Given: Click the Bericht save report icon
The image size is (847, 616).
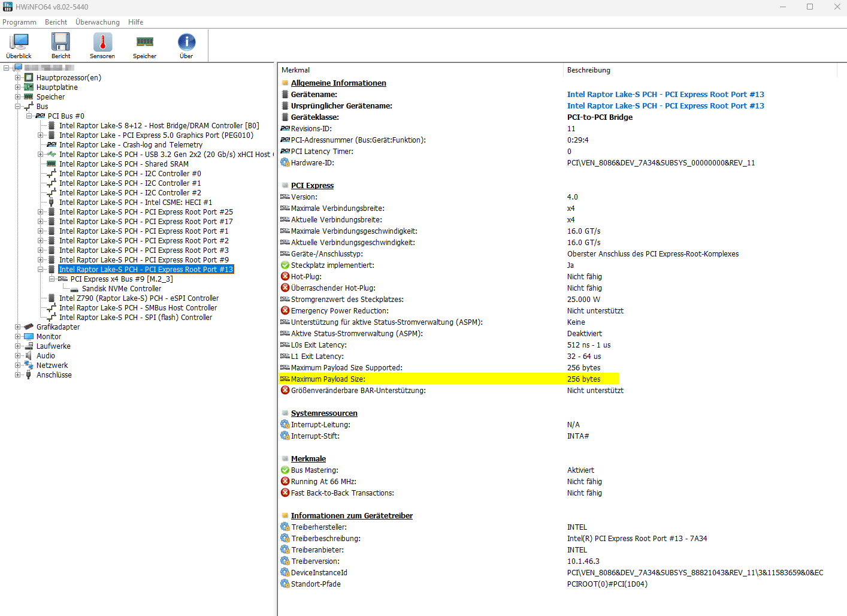Looking at the screenshot, I should [x=60, y=46].
